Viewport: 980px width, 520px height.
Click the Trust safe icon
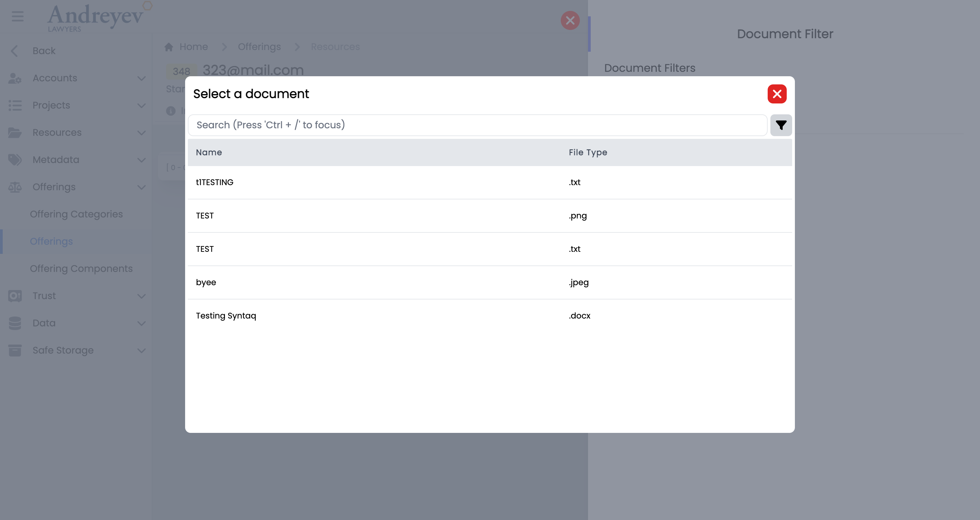[x=15, y=296]
